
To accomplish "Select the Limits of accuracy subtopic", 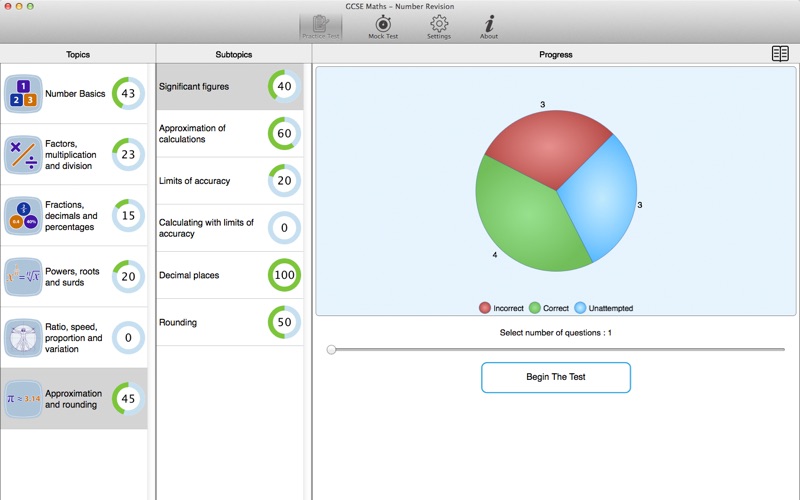I will click(230, 181).
